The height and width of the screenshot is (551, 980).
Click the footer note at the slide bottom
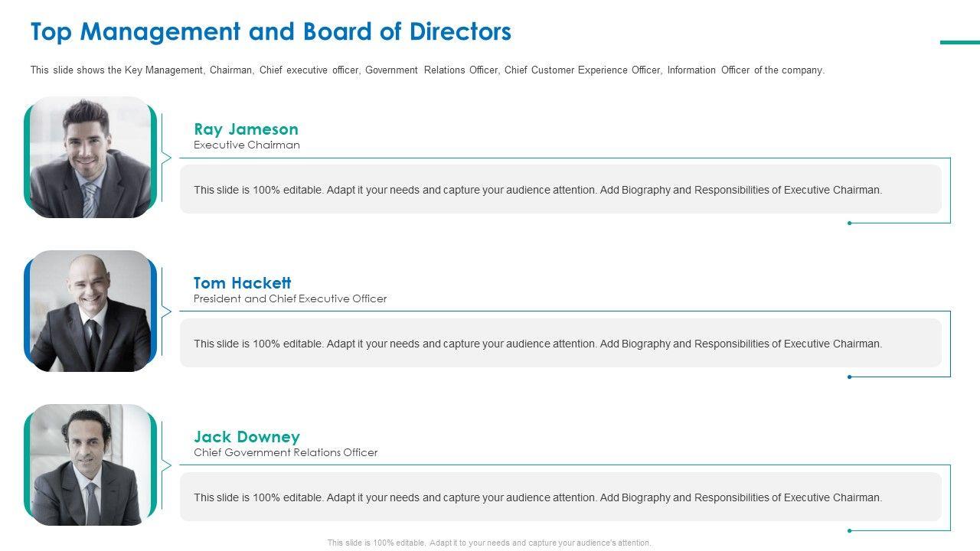pos(490,543)
